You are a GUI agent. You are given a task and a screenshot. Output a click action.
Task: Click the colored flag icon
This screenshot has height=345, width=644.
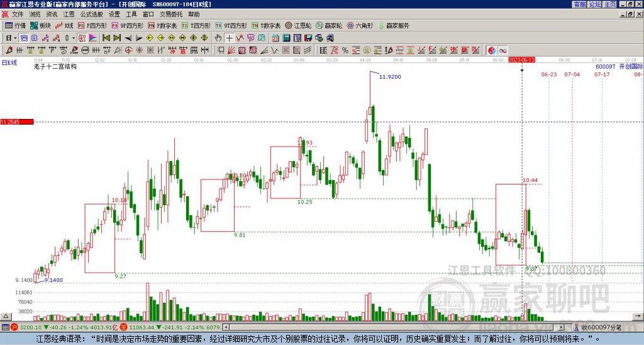pyautogui.click(x=93, y=38)
